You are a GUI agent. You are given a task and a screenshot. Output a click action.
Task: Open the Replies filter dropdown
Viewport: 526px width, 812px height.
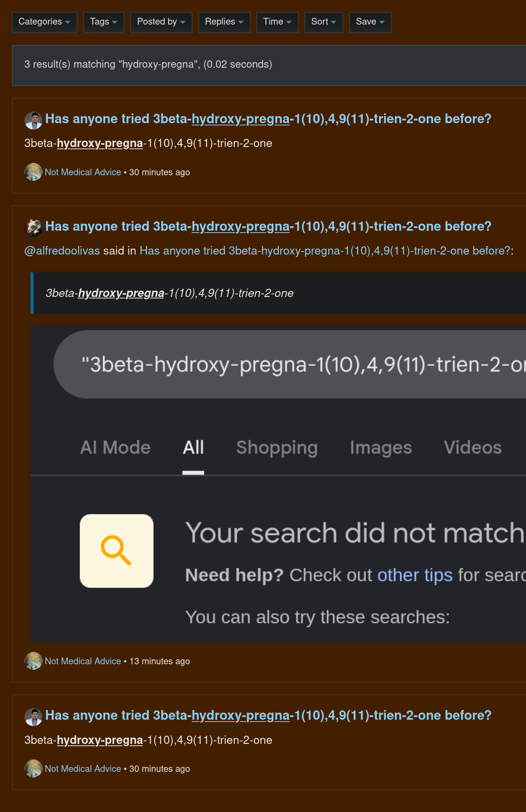click(x=224, y=22)
